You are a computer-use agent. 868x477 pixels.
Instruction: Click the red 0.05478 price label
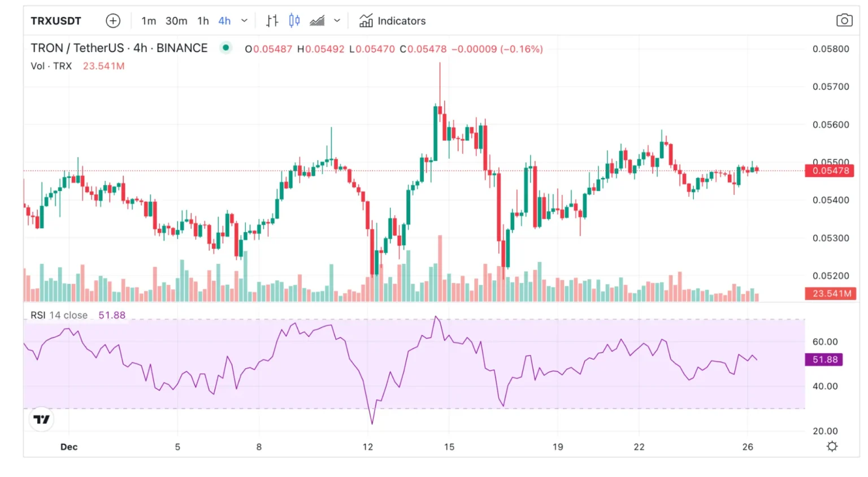pyautogui.click(x=829, y=171)
